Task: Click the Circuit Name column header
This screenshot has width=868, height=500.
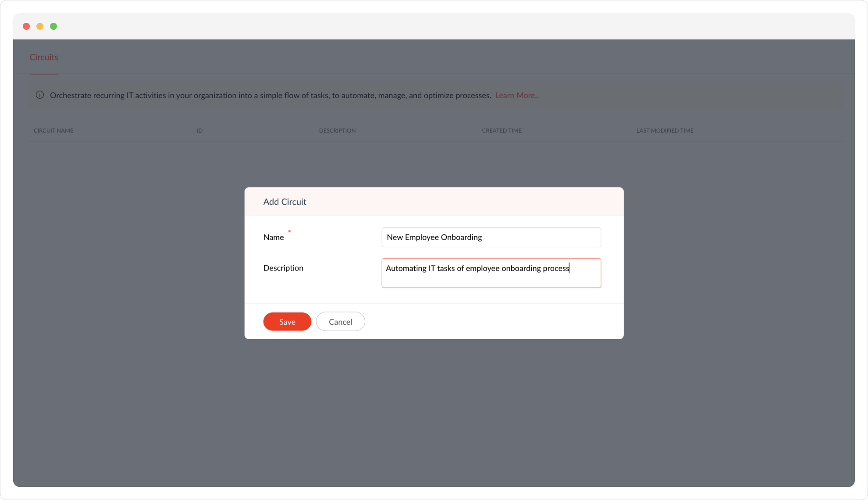Action: 53,131
